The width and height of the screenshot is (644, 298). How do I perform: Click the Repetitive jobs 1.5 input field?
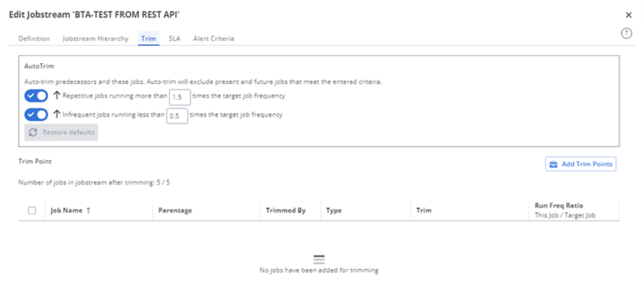(180, 97)
